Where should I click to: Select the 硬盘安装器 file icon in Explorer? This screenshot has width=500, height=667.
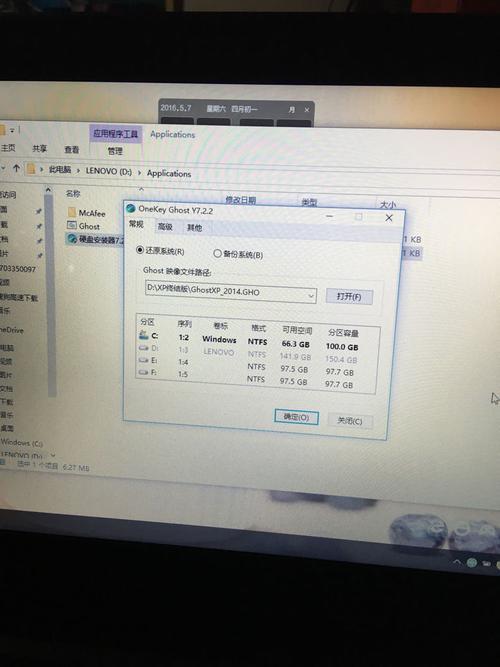[71, 239]
